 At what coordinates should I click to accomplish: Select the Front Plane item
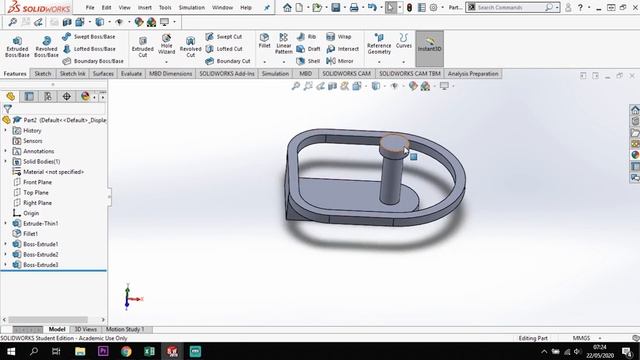tap(32, 182)
